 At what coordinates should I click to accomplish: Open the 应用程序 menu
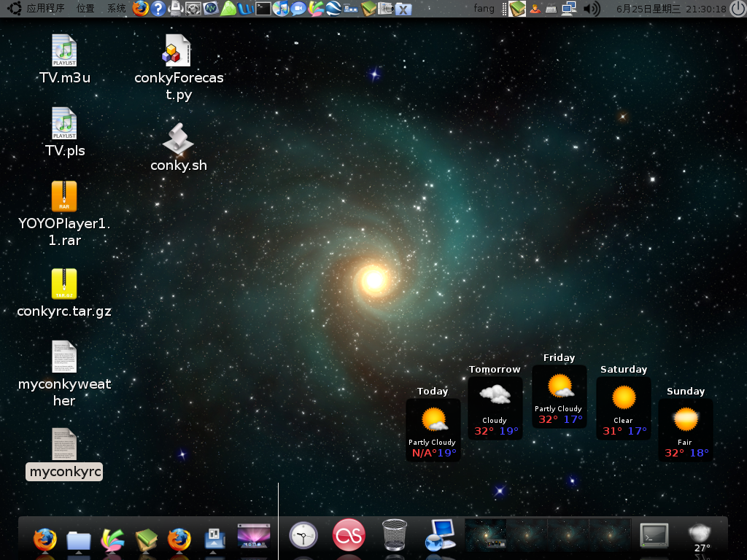(x=45, y=8)
